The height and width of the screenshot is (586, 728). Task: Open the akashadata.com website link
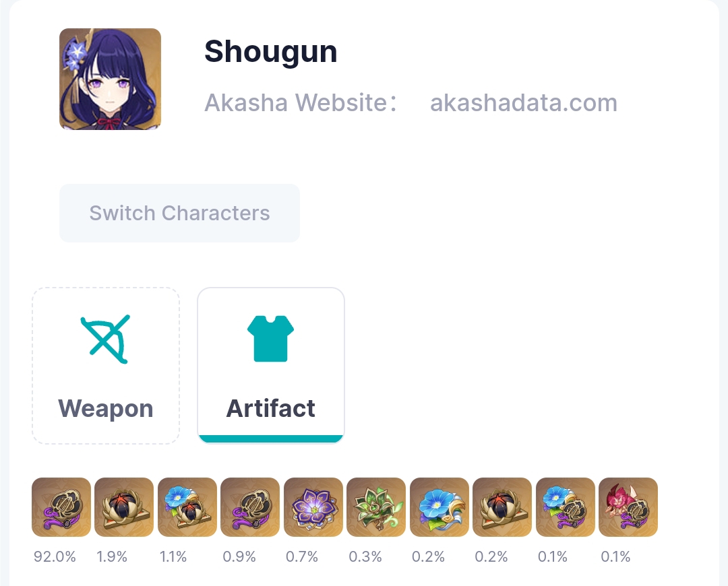[524, 102]
